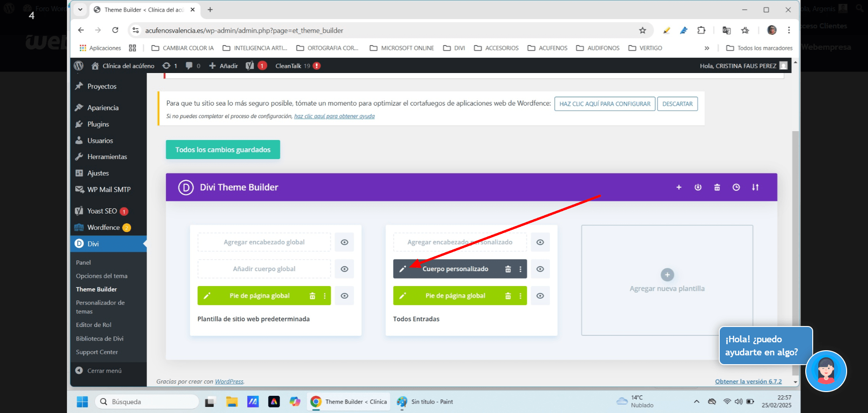The height and width of the screenshot is (413, 868).
Task: Click HAZ CLIC AQUÍ PARA CONFIGURAR button
Action: [x=605, y=104]
